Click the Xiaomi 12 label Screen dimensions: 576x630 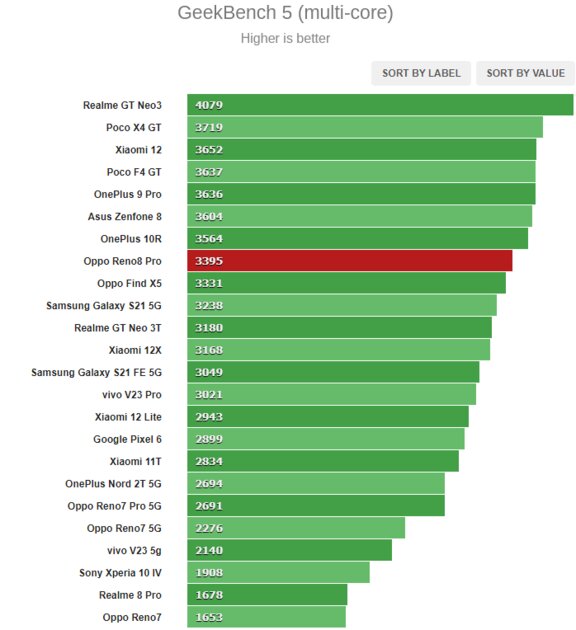tap(138, 150)
